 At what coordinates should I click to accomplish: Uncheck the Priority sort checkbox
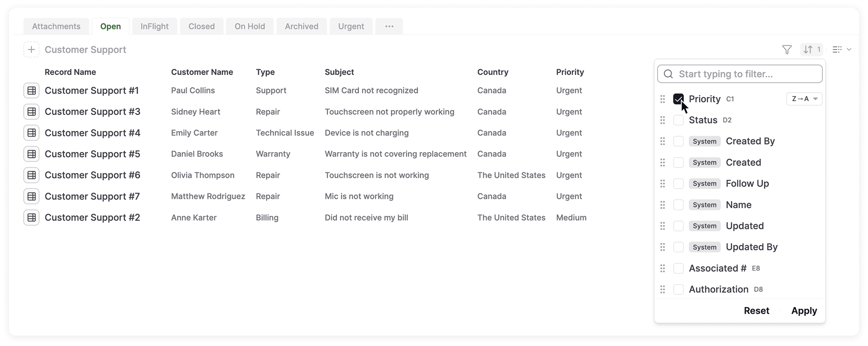[x=678, y=99]
